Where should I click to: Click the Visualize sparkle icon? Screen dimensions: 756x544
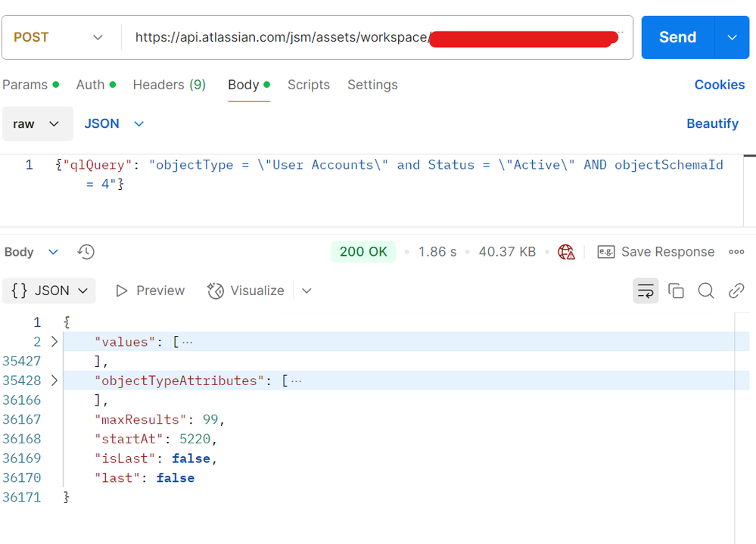216,291
